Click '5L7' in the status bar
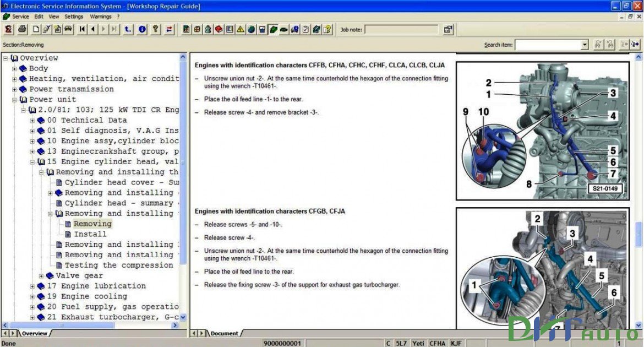644x347 pixels. point(401,343)
